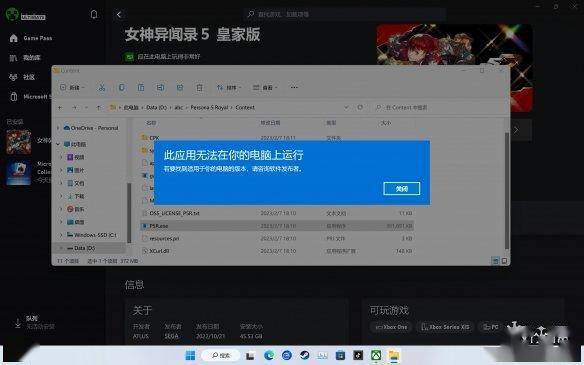Click Task View icon on taskbar
The image size is (584, 365).
[250, 356]
